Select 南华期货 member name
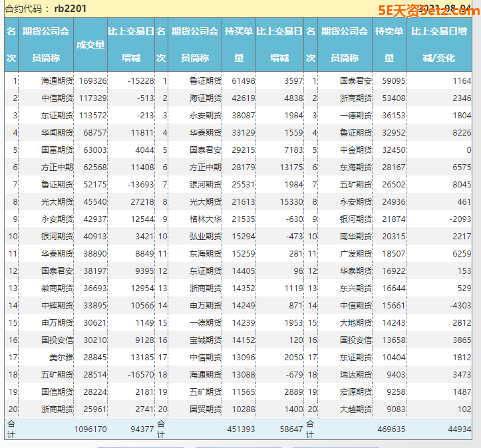481x448 pixels. pyautogui.click(x=356, y=236)
